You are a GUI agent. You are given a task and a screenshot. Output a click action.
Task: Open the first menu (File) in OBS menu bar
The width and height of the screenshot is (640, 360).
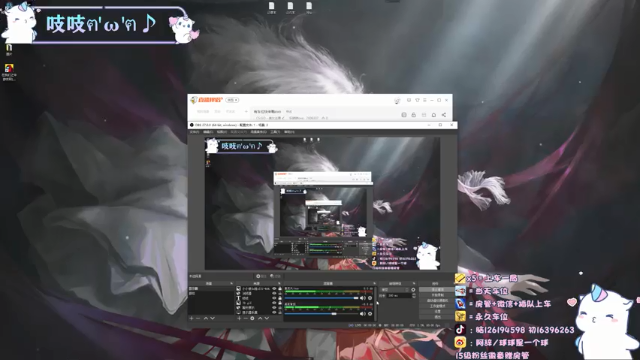click(x=194, y=132)
